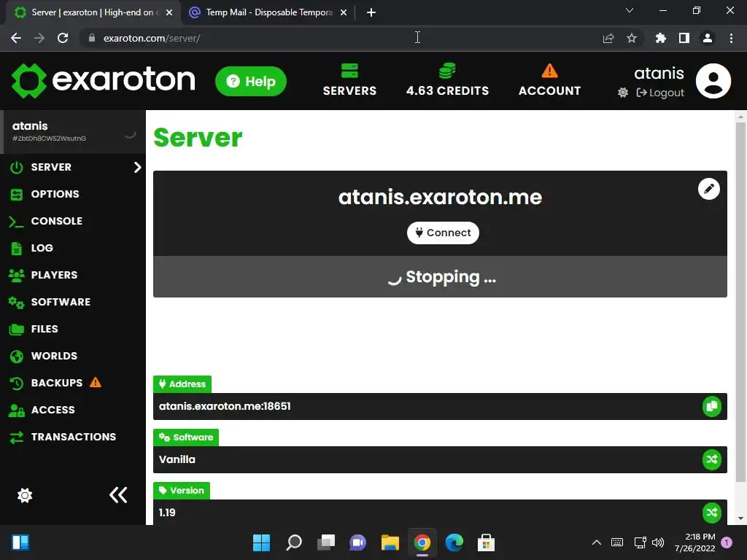Screen dimensions: 747x560
Task: Click the 1.19 version value
Action: pyautogui.click(x=167, y=513)
